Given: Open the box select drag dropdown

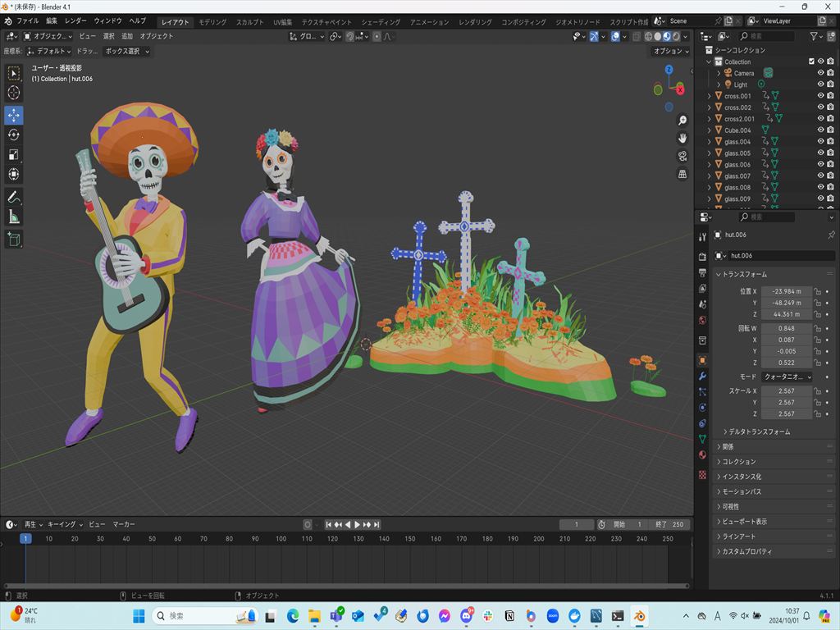Looking at the screenshot, I should (x=127, y=52).
